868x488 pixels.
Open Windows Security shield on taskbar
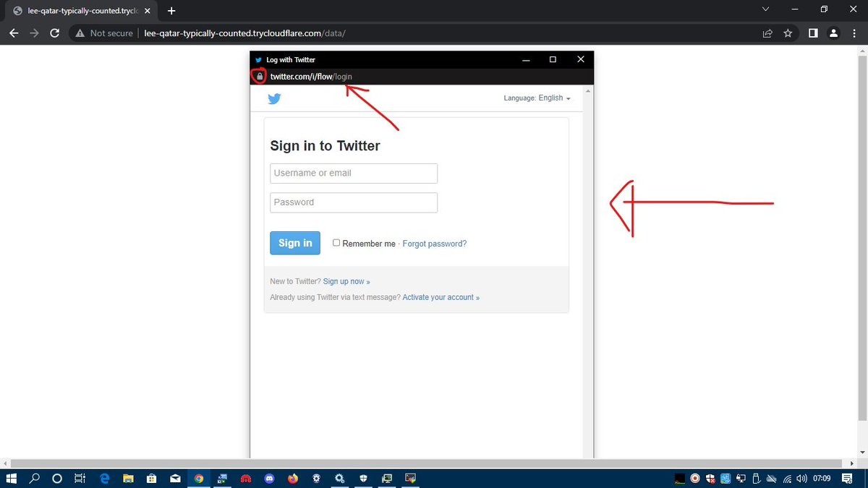pos(363,478)
